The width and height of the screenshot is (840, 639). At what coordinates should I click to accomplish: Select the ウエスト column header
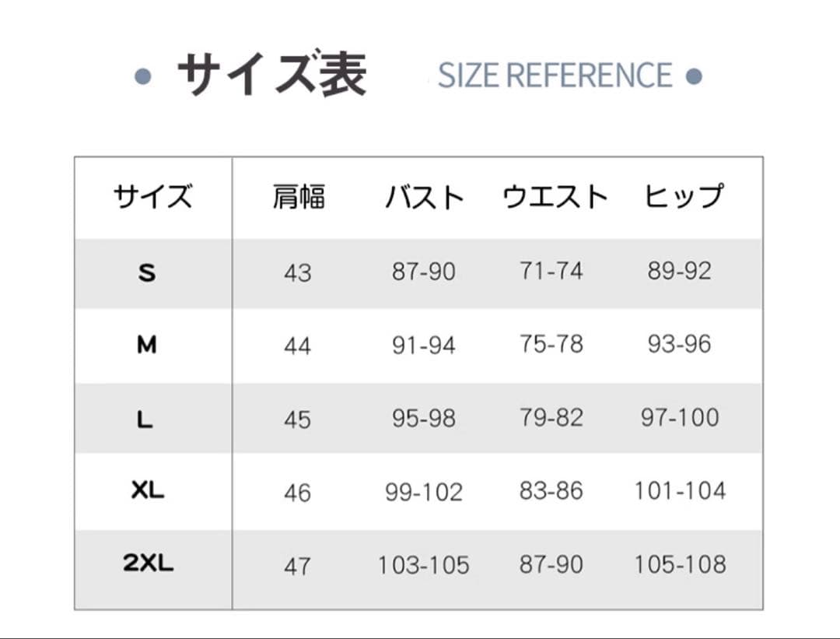[x=555, y=197]
